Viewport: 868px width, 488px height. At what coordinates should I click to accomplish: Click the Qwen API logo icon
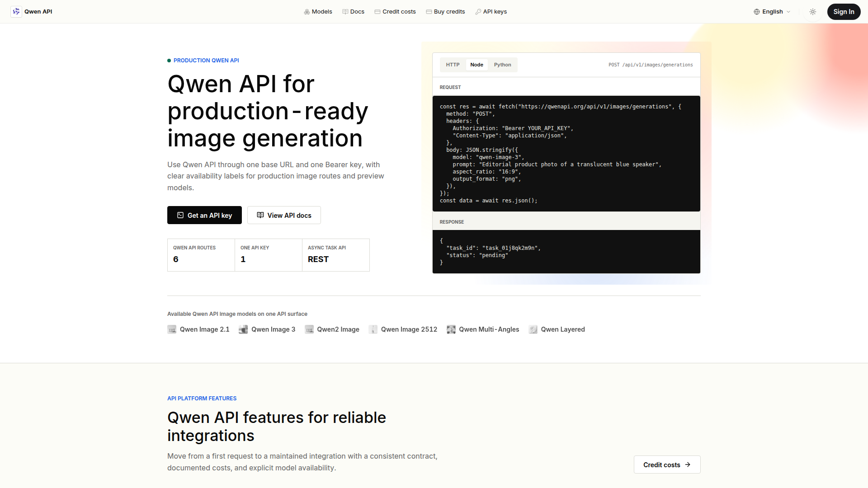tap(16, 12)
